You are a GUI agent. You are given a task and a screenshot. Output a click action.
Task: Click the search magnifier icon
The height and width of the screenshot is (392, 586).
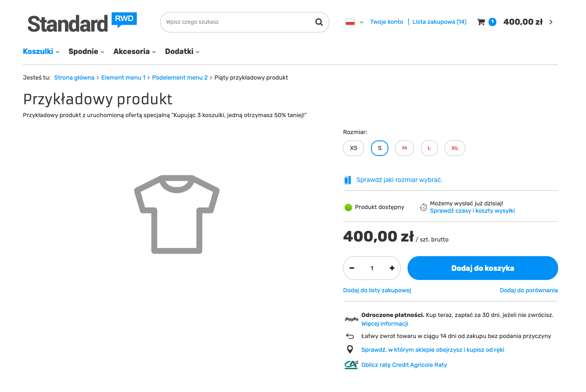[x=319, y=22]
